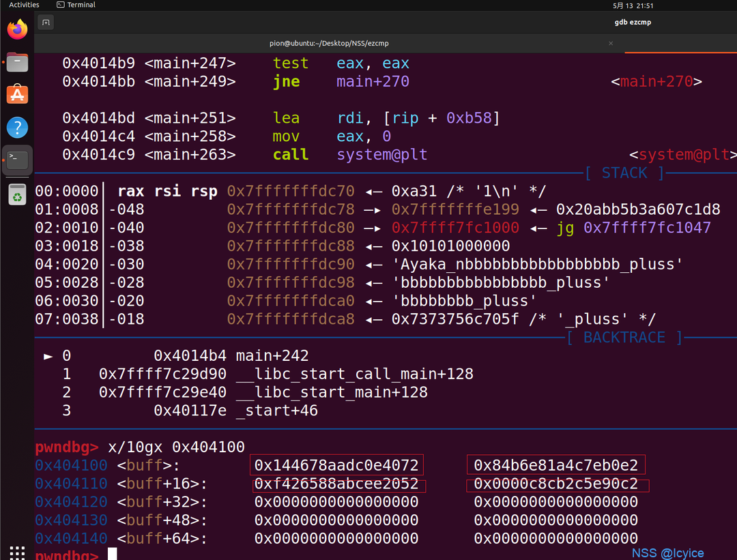Click the BACKTRACE section header
Image resolution: width=737 pixels, height=560 pixels.
pyautogui.click(x=624, y=338)
